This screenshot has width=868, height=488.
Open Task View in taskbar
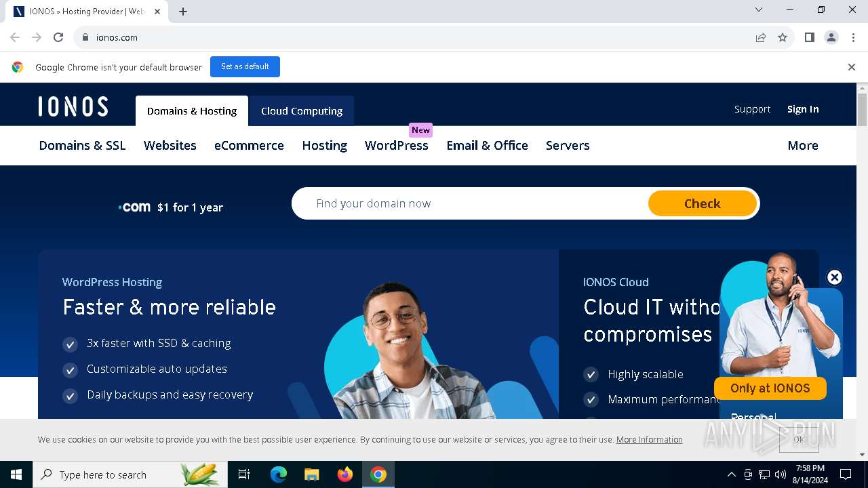tap(244, 474)
